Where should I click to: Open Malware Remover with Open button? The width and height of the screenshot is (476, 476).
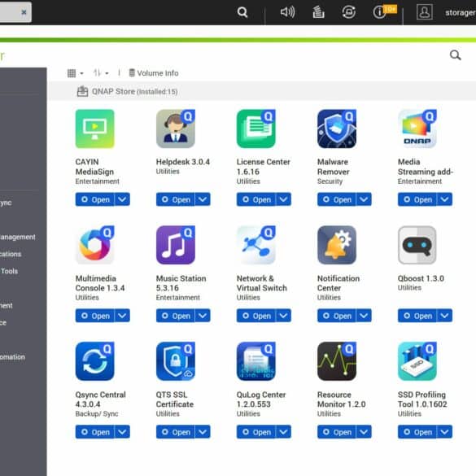[x=337, y=199]
